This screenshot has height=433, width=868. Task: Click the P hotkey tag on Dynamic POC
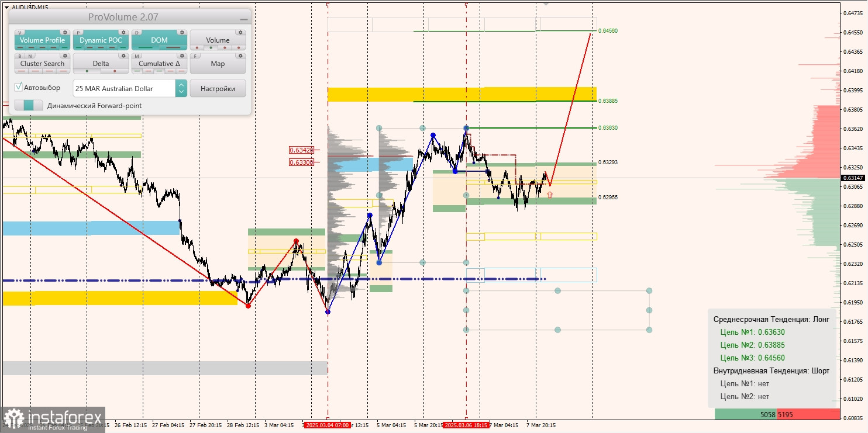78,33
